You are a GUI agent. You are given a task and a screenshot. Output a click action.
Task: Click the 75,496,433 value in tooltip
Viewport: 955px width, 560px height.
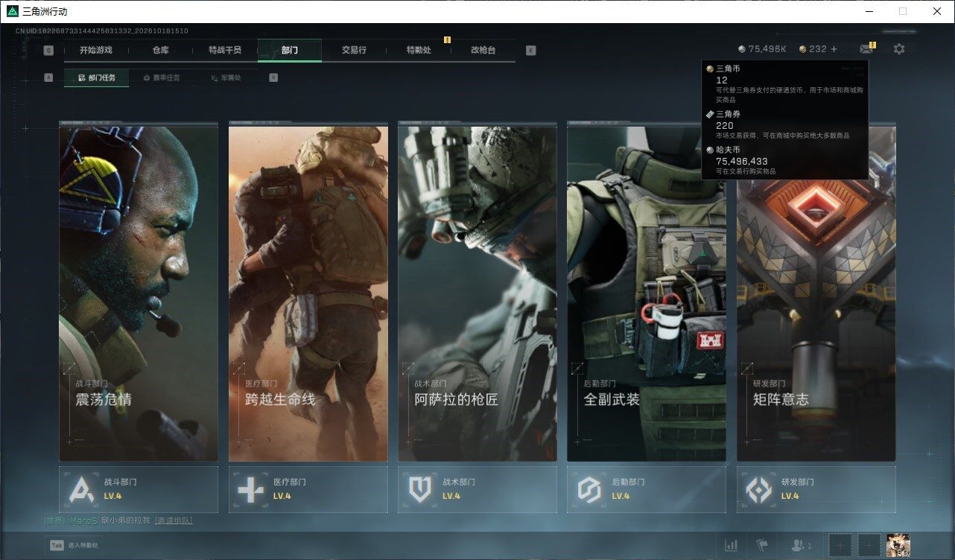742,161
